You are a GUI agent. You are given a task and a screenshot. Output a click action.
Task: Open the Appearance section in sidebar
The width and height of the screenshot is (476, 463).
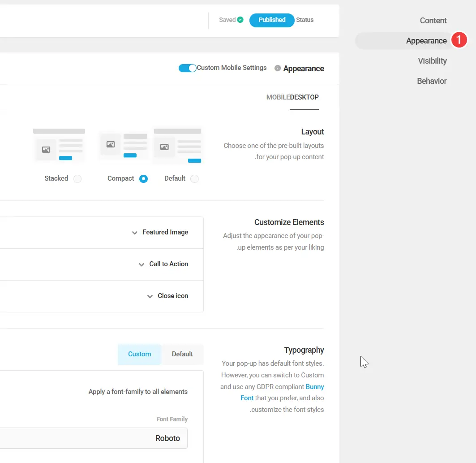coord(426,41)
